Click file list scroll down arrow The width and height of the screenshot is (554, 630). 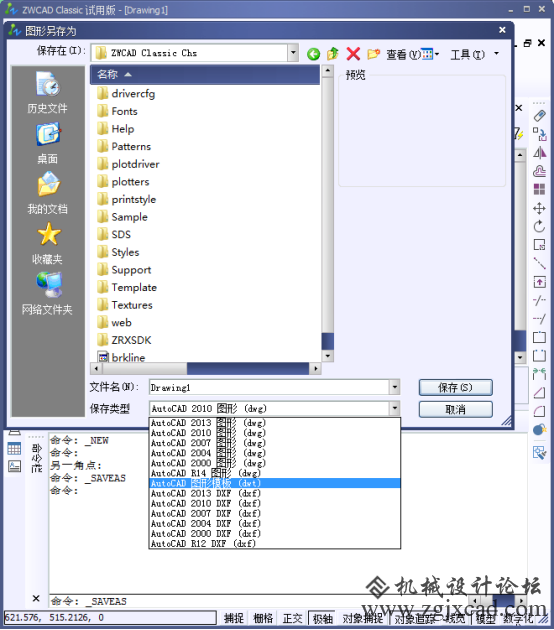(x=328, y=356)
